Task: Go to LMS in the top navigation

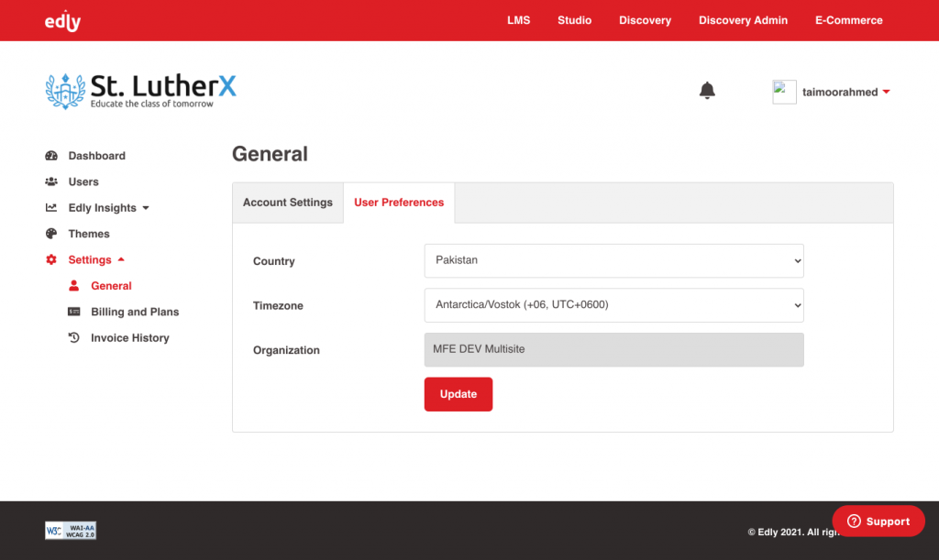Action: click(x=519, y=20)
